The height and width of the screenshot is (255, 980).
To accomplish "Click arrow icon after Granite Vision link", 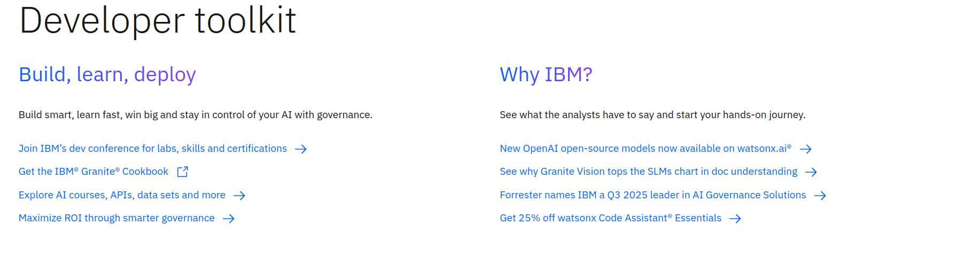I will [x=811, y=172].
